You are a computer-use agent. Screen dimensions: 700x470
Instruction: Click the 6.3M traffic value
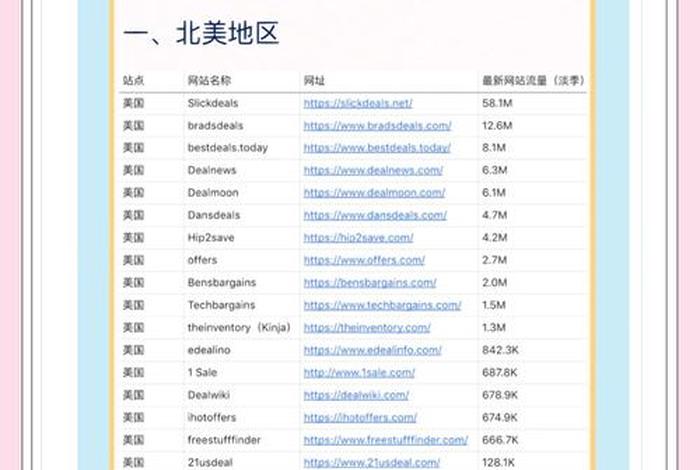coord(494,170)
